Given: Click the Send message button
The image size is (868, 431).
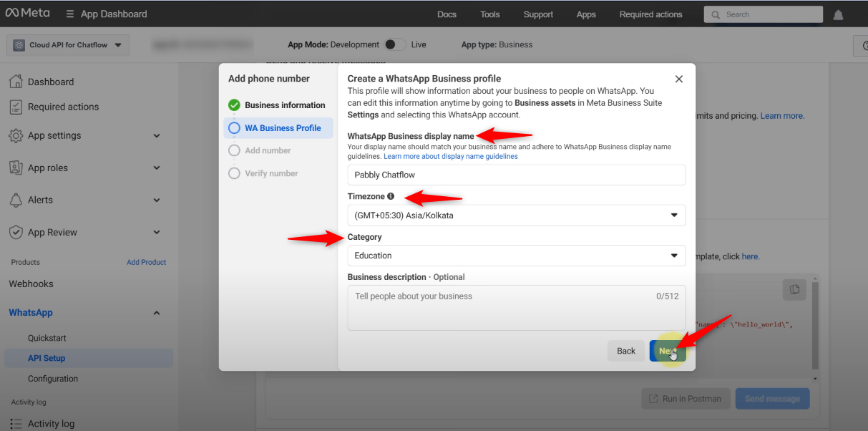Looking at the screenshot, I should click(x=773, y=399).
